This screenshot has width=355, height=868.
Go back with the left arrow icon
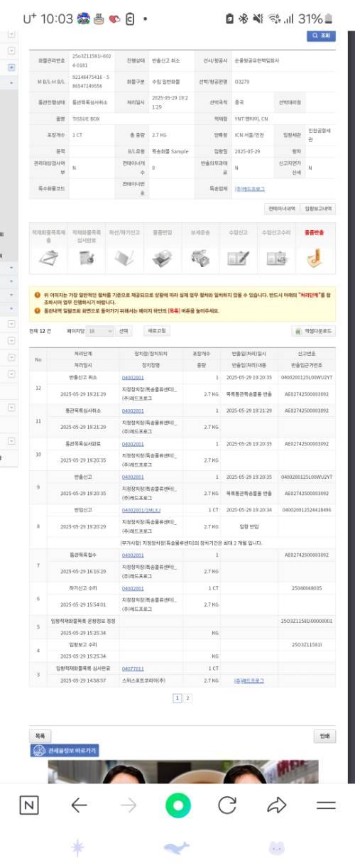[79, 805]
